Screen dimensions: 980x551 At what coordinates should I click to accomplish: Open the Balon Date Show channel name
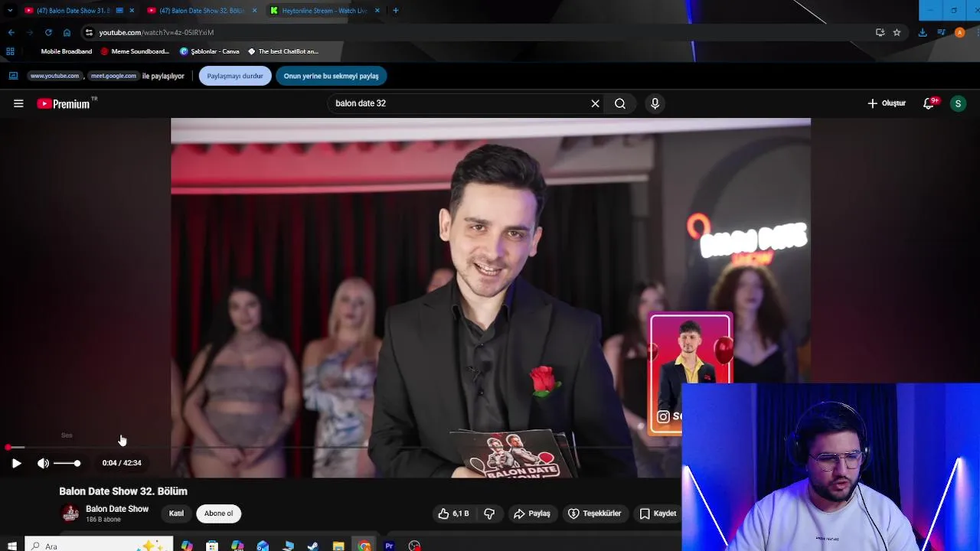tap(117, 509)
